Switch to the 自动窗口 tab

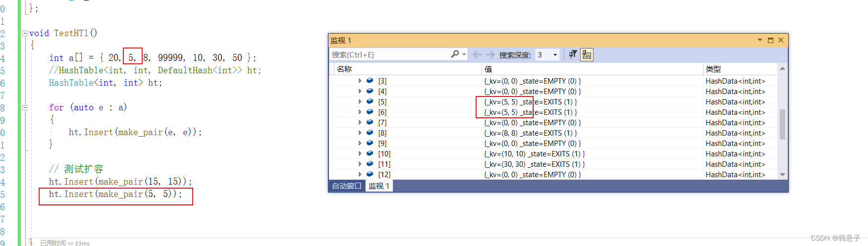pos(347,186)
